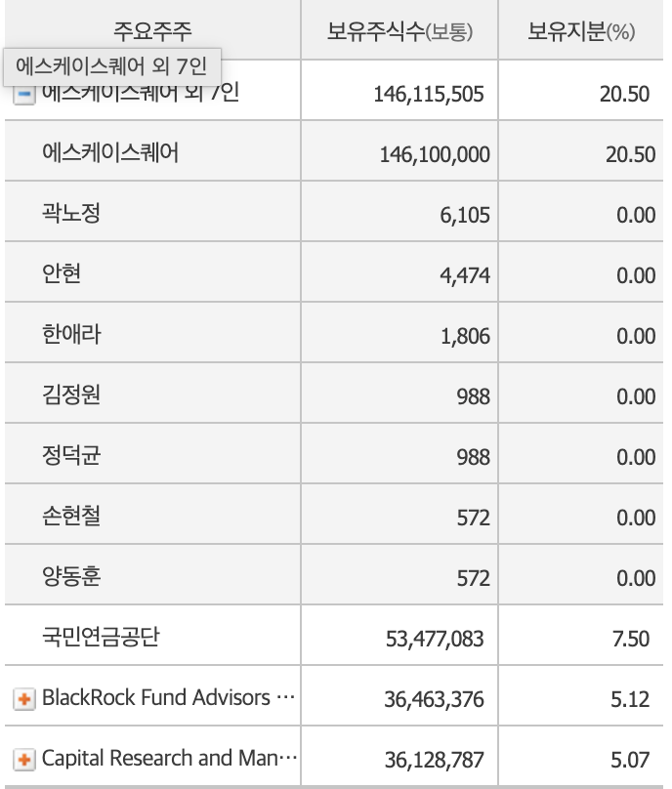672x789 pixels.
Task: Select the 양동훈 shareholder entry
Action: click(x=71, y=576)
